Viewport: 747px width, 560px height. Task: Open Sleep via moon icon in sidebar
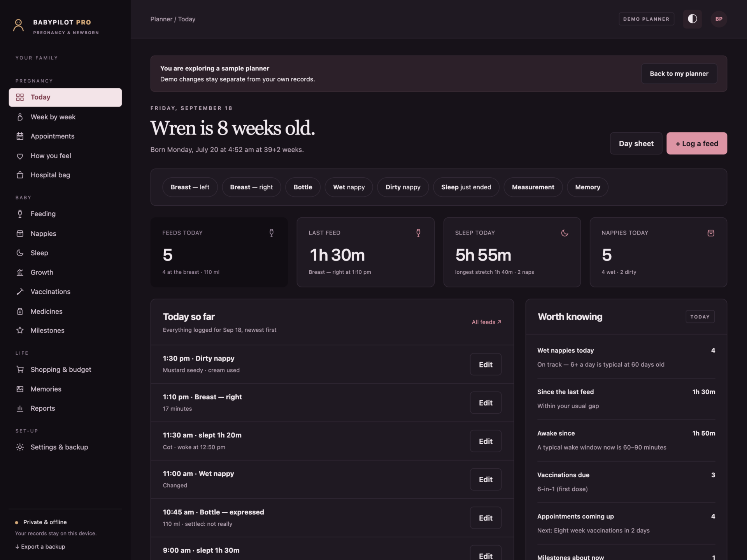tap(20, 253)
